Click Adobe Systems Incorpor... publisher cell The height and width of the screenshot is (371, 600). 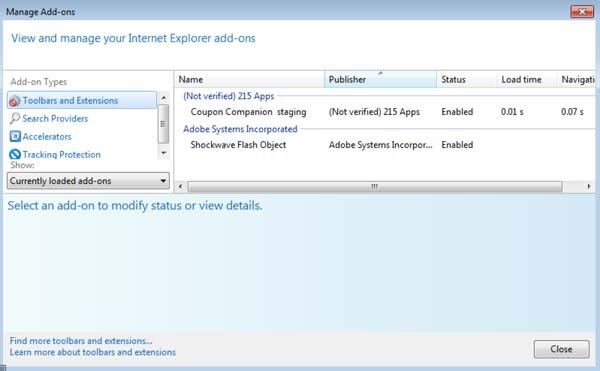click(x=380, y=145)
